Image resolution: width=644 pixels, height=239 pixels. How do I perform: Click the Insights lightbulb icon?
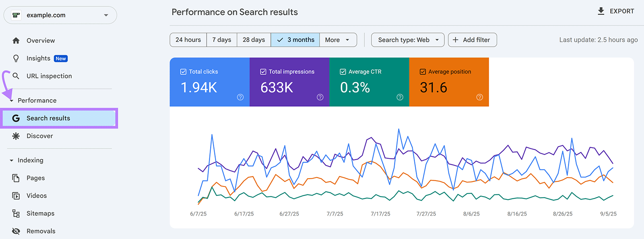16,58
